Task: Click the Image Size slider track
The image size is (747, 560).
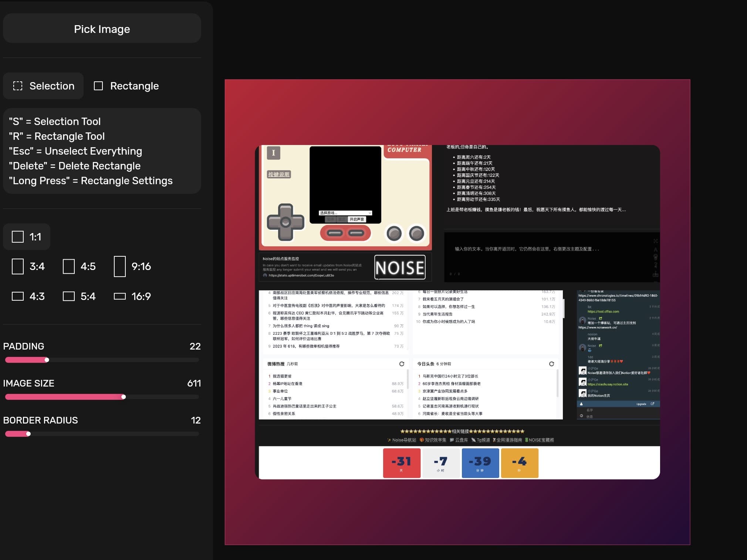Action: click(x=102, y=397)
